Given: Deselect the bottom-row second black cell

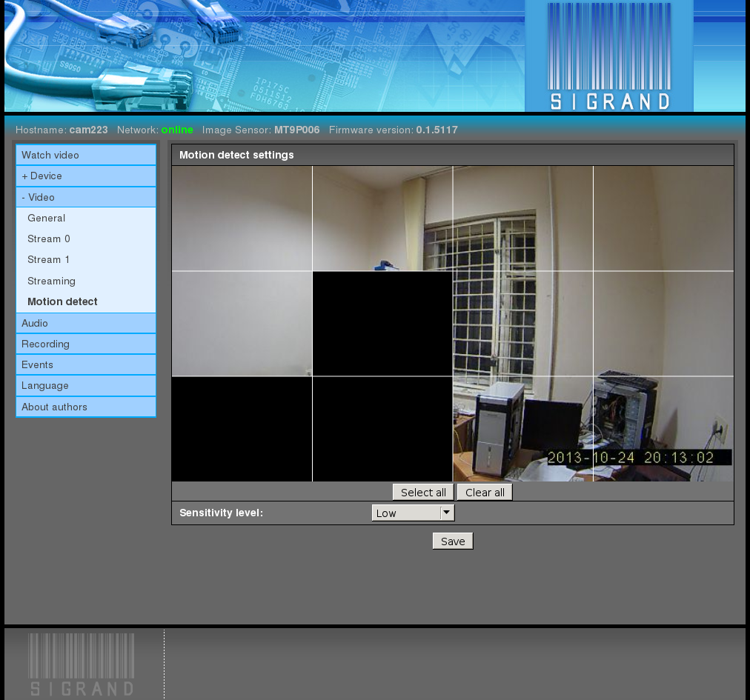Looking at the screenshot, I should [x=382, y=429].
